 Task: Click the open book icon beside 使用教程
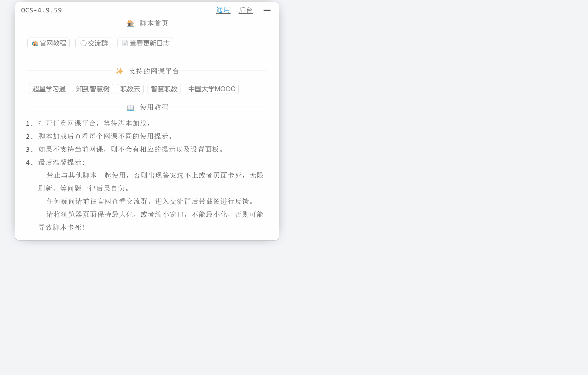tap(130, 107)
